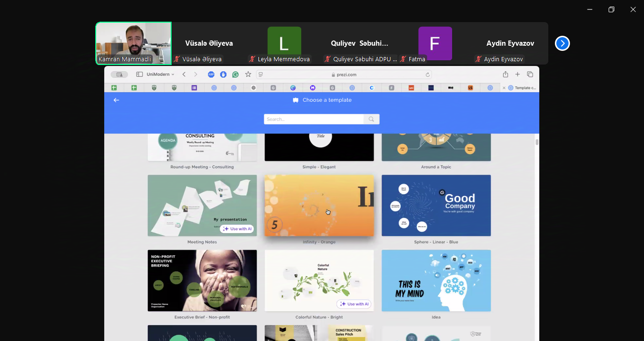Click Use with AI on Meeting Notes

click(237, 229)
